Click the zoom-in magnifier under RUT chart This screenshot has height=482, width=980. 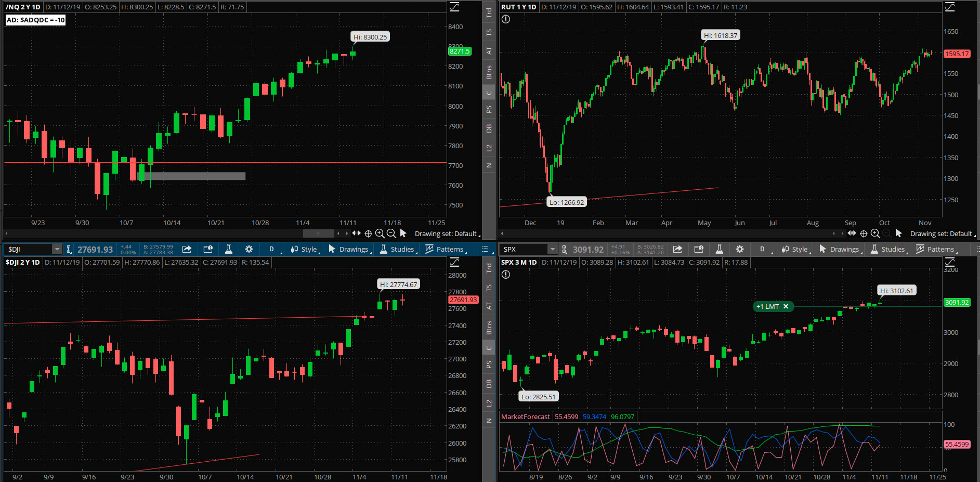coord(875,233)
